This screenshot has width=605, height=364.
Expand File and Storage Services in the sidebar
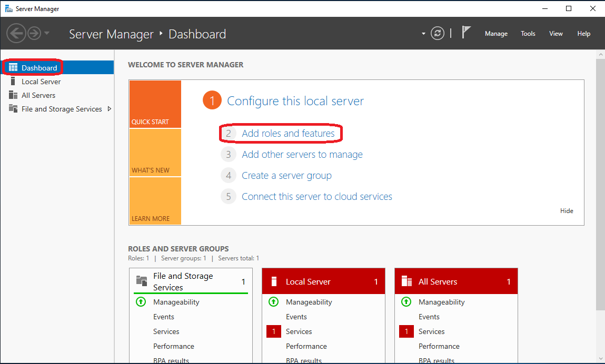pos(110,109)
